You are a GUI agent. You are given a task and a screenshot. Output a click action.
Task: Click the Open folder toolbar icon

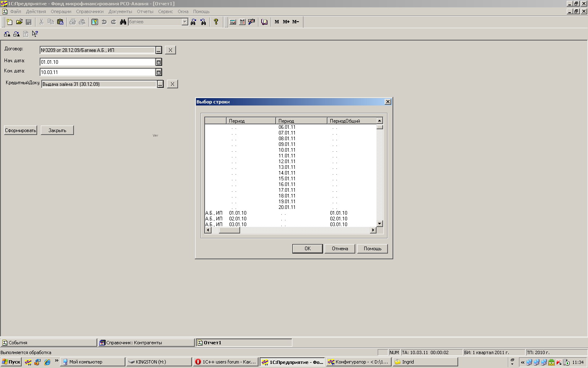tap(19, 22)
